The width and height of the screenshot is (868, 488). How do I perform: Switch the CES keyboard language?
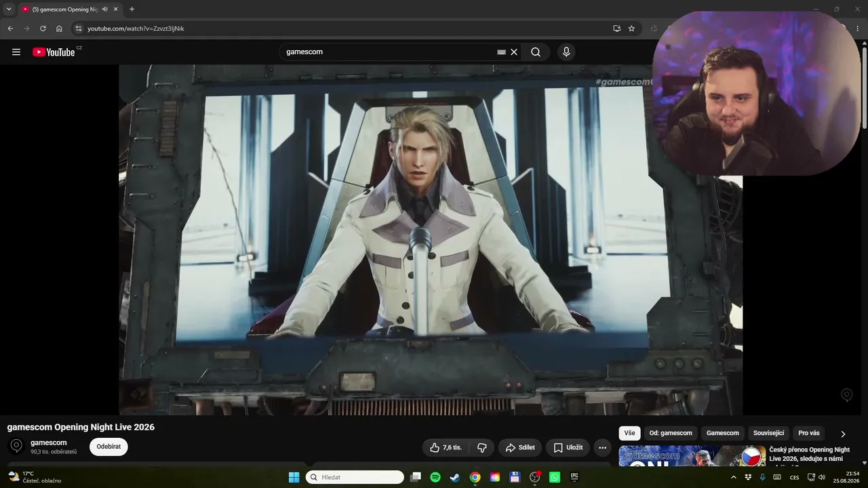click(x=794, y=477)
